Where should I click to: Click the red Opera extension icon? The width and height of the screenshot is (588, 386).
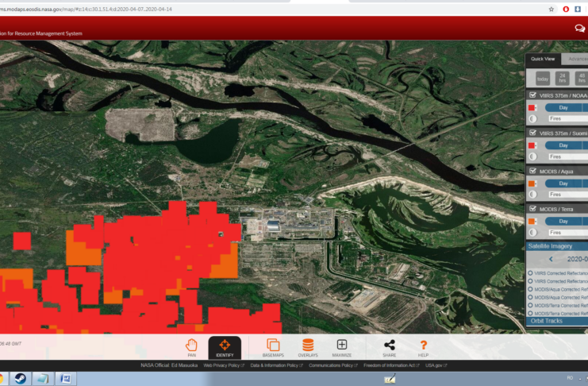[566, 9]
